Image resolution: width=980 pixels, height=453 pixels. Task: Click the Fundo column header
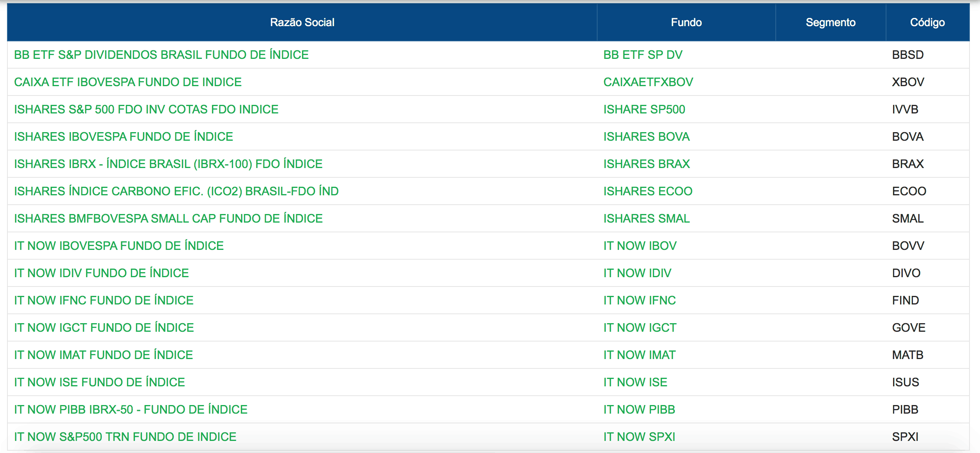click(x=686, y=22)
